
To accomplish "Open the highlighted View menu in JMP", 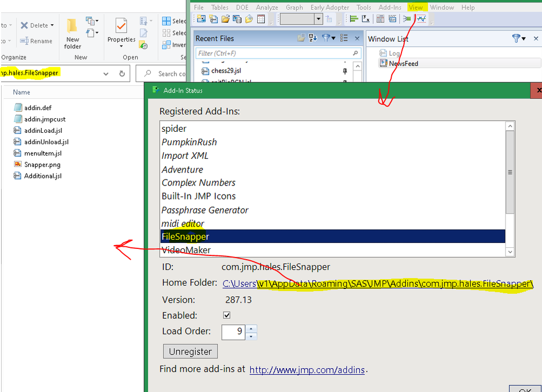I will (x=416, y=7).
